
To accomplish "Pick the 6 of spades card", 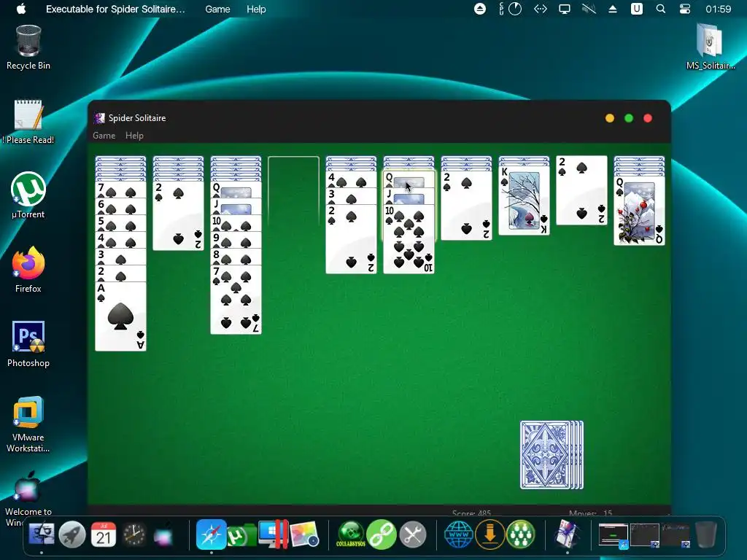I will coord(120,206).
